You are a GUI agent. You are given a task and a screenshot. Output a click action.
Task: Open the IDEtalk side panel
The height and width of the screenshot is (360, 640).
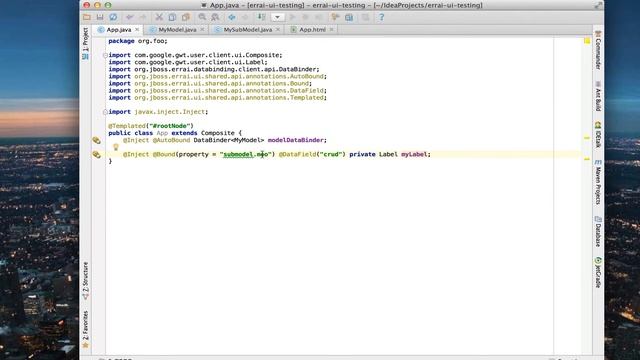[x=598, y=135]
